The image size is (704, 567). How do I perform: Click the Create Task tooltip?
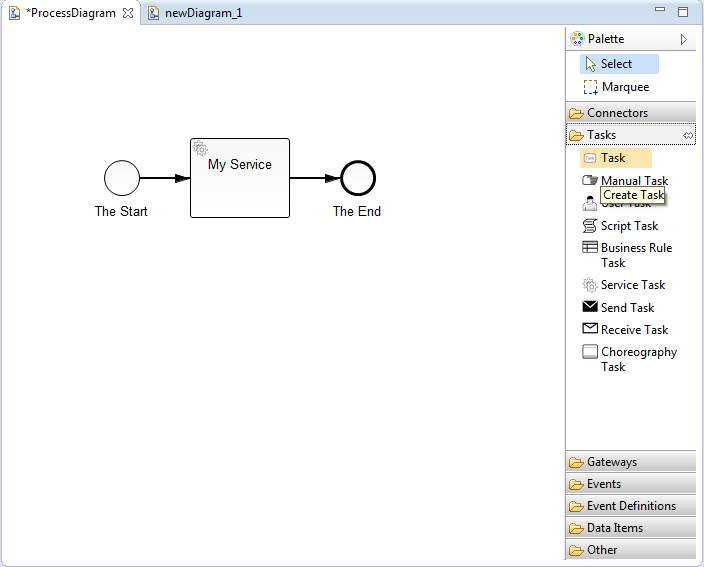point(633,195)
